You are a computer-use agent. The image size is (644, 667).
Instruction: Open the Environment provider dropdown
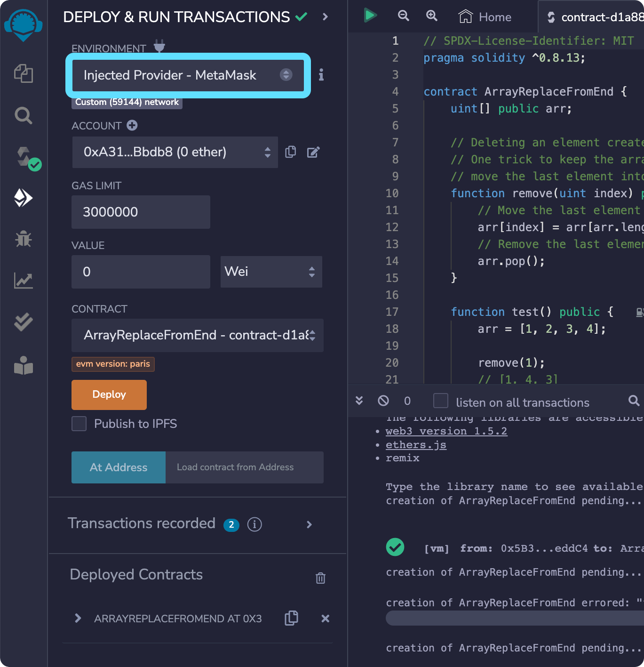[x=188, y=75]
